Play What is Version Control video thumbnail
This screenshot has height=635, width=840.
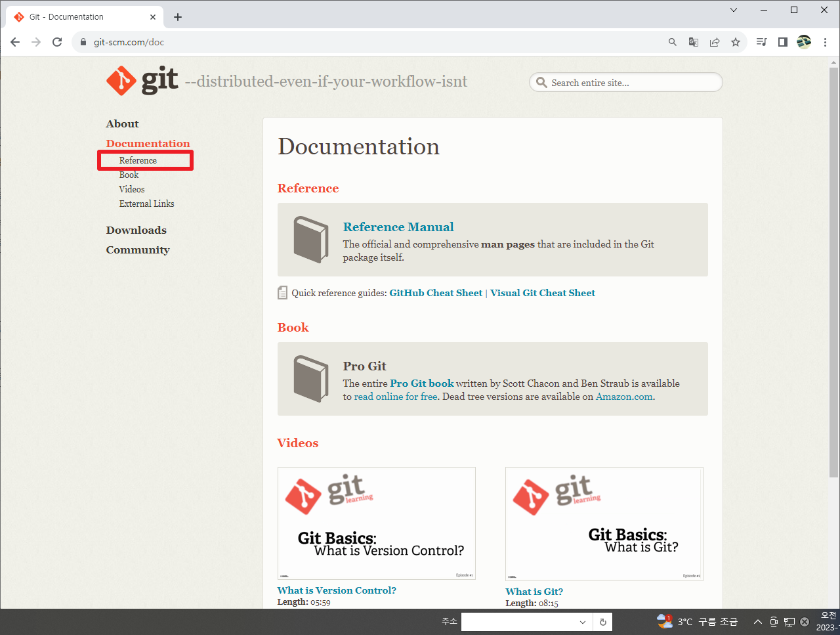377,523
